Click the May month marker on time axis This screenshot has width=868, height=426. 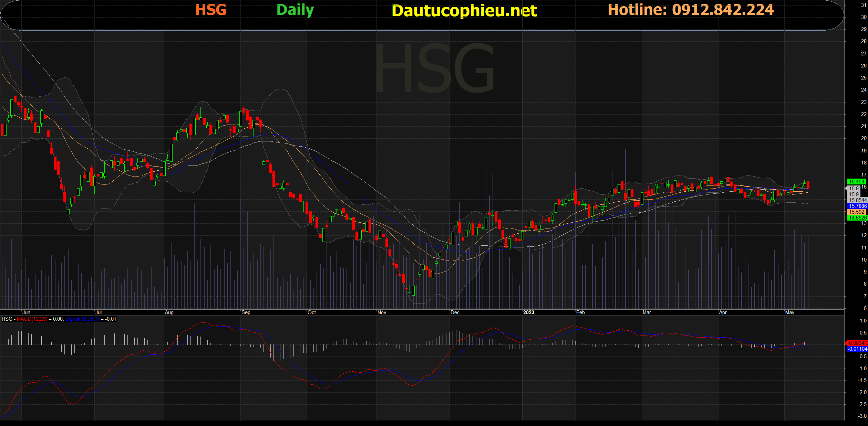click(x=789, y=312)
